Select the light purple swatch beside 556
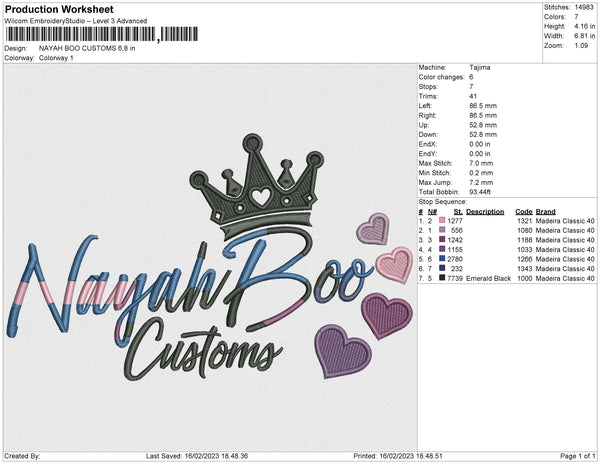 tap(442, 230)
